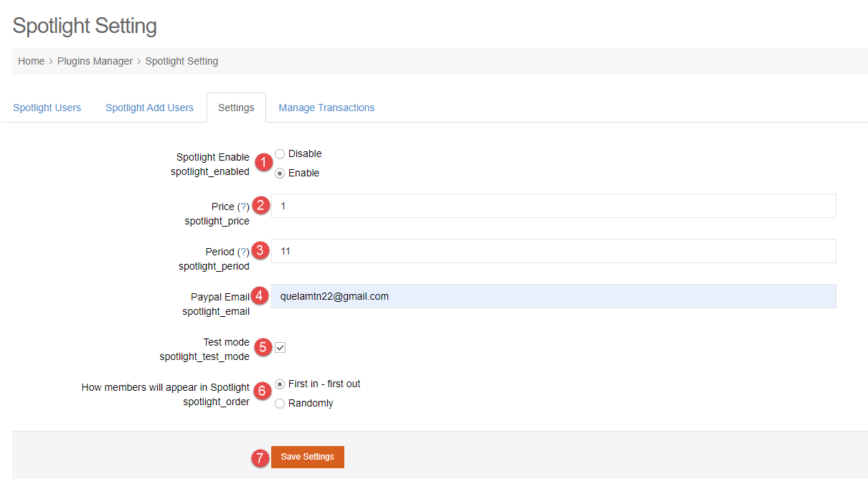Switch to the Settings tab
This screenshot has width=868, height=479.
(236, 108)
